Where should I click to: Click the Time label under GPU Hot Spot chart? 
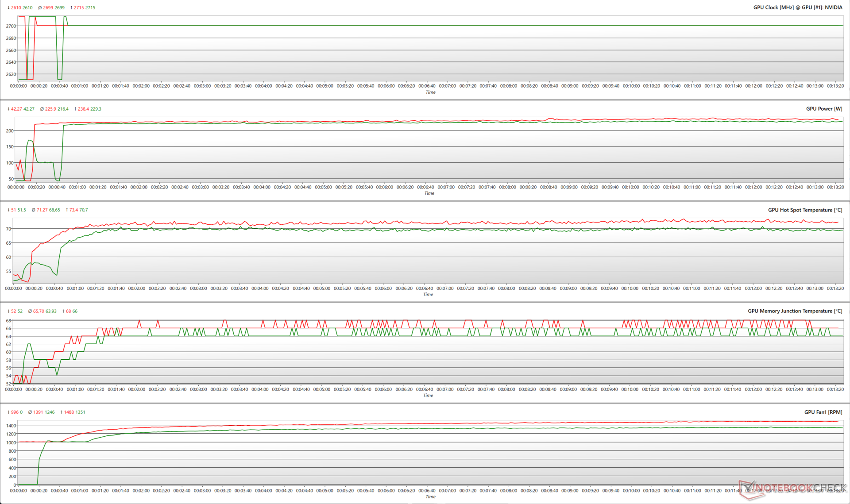click(428, 294)
